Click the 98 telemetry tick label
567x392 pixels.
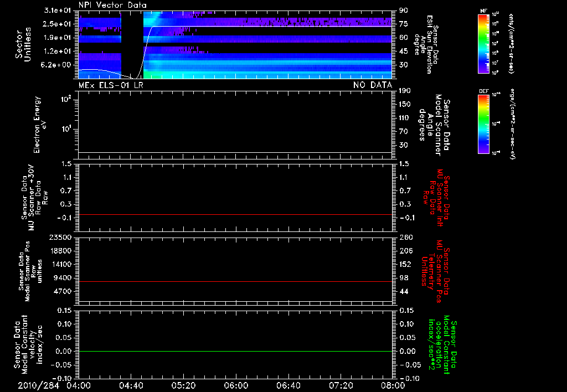coord(404,278)
